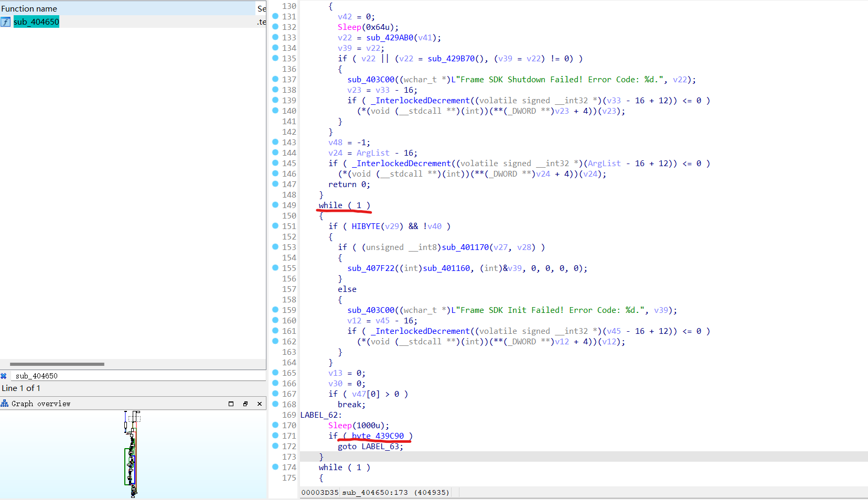Clear the function filter with the blue X

pyautogui.click(x=4, y=376)
